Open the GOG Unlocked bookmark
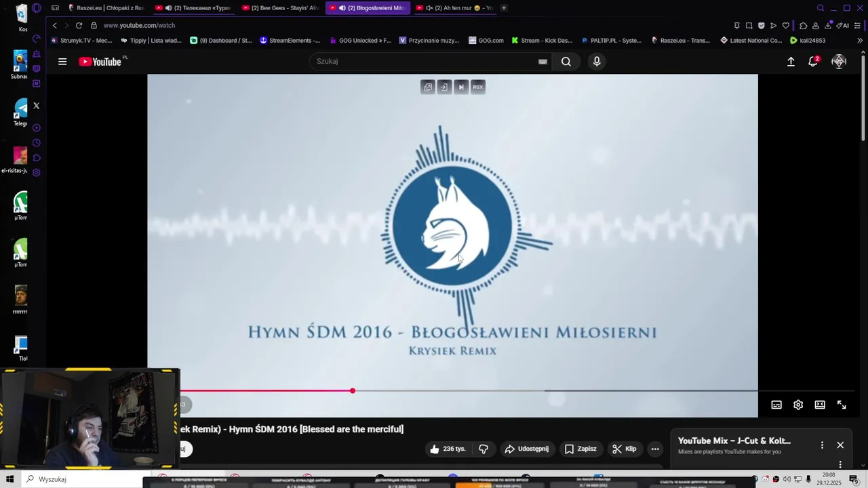The height and width of the screenshot is (488, 868). coord(359,41)
